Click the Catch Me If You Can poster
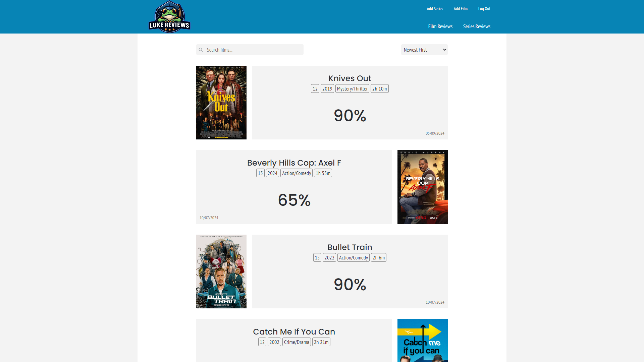This screenshot has width=644, height=362. pos(422,340)
